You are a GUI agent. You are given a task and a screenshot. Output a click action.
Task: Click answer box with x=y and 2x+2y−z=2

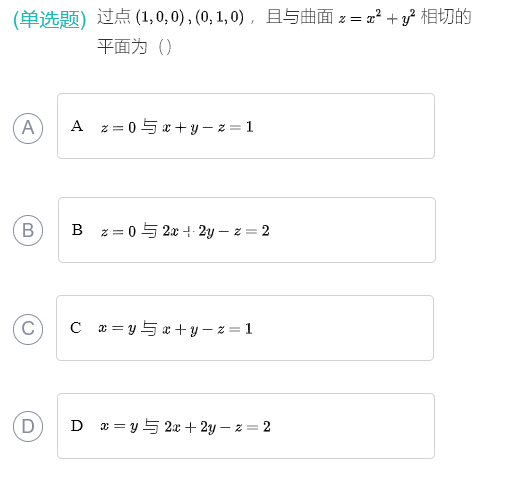pyautogui.click(x=246, y=426)
